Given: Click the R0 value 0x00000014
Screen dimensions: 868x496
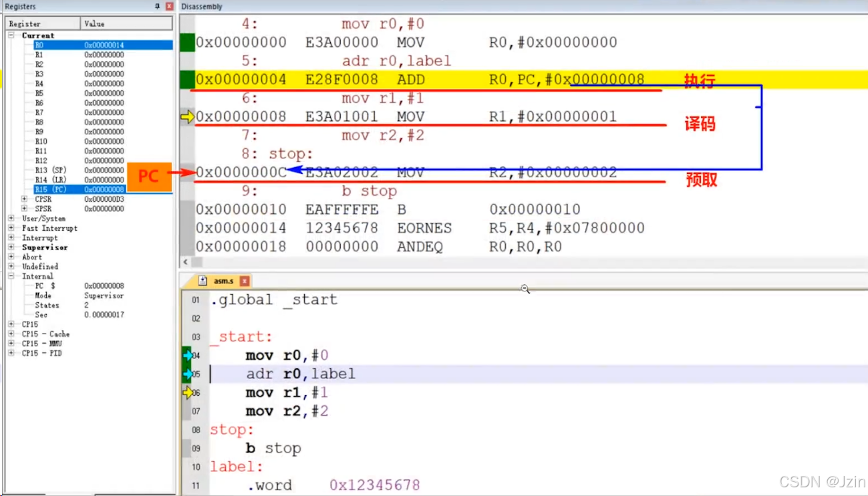Looking at the screenshot, I should point(104,45).
